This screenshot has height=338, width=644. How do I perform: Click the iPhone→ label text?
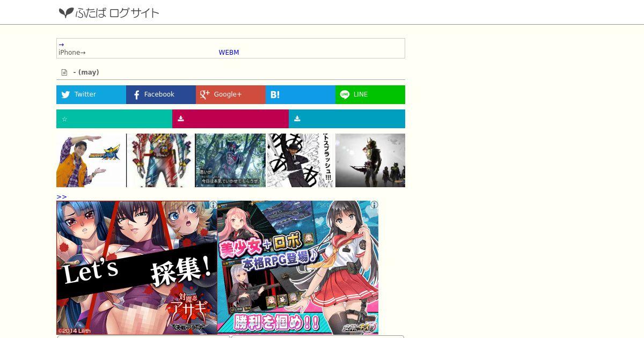tap(72, 53)
